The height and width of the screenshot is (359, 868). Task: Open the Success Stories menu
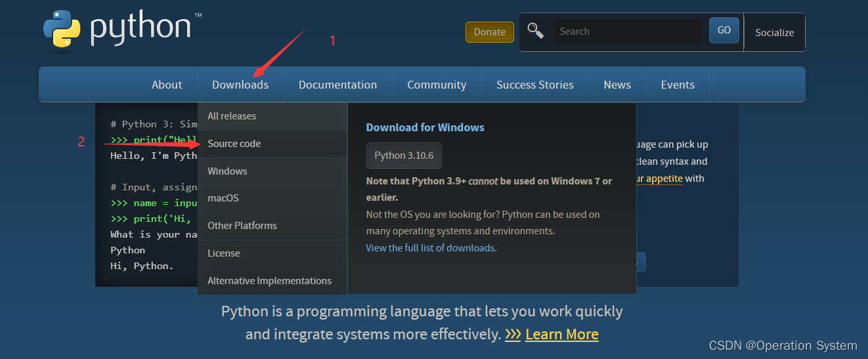tap(535, 85)
